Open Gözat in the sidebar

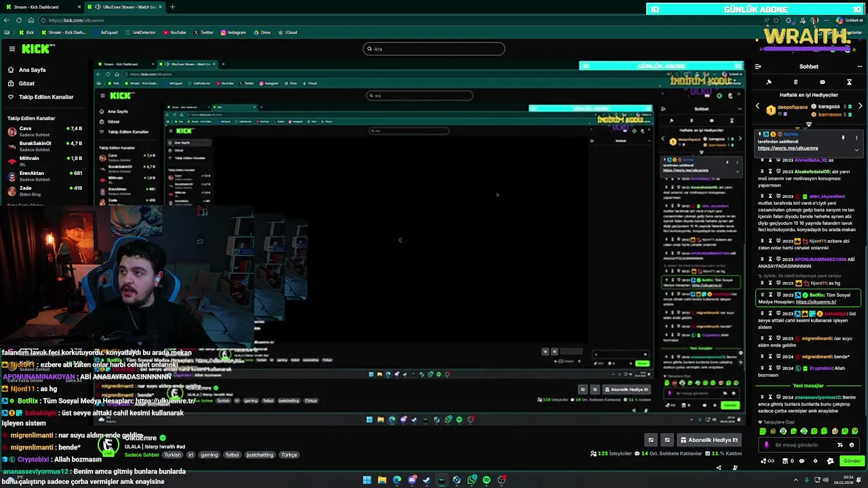(26, 83)
